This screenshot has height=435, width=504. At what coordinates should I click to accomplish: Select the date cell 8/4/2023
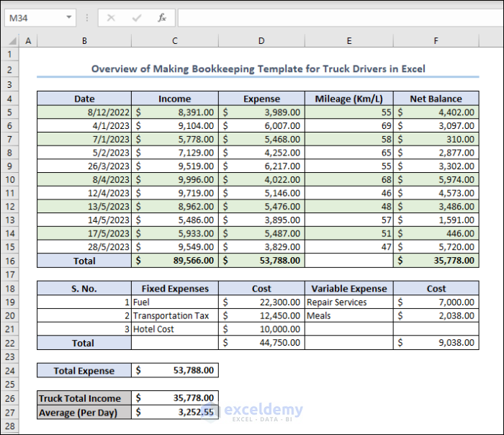(x=84, y=180)
